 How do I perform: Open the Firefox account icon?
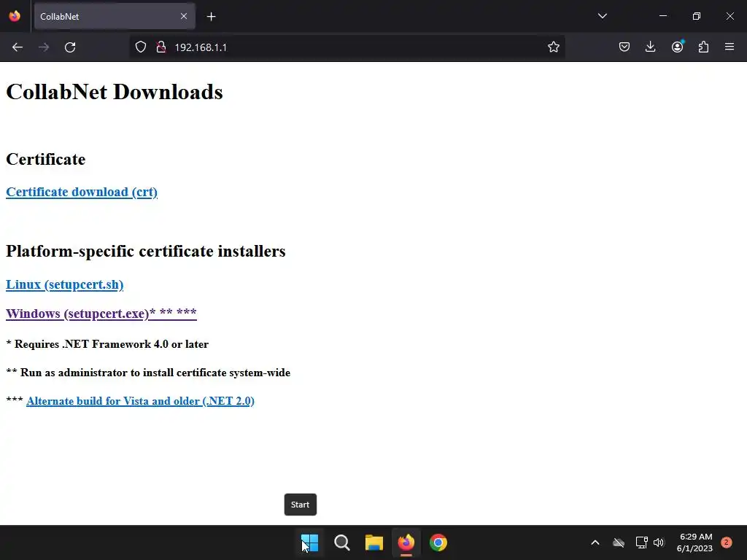pyautogui.click(x=677, y=47)
